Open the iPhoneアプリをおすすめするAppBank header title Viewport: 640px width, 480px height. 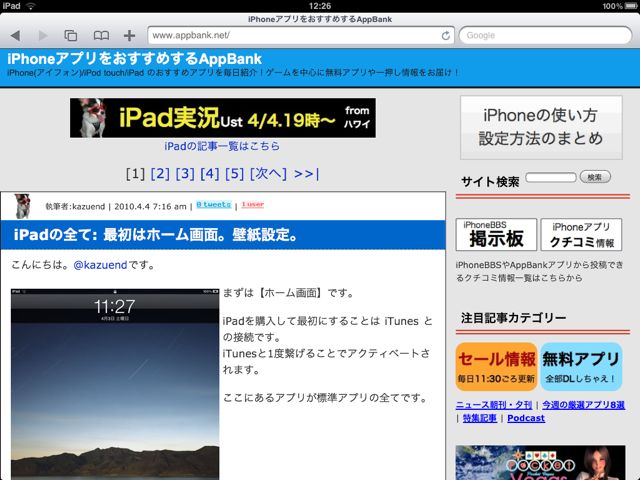pyautogui.click(x=134, y=59)
